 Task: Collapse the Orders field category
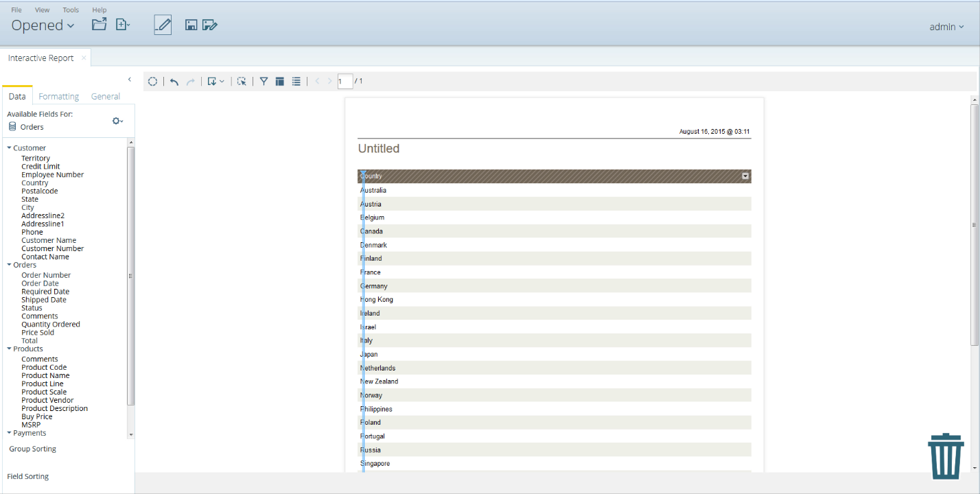click(x=10, y=265)
